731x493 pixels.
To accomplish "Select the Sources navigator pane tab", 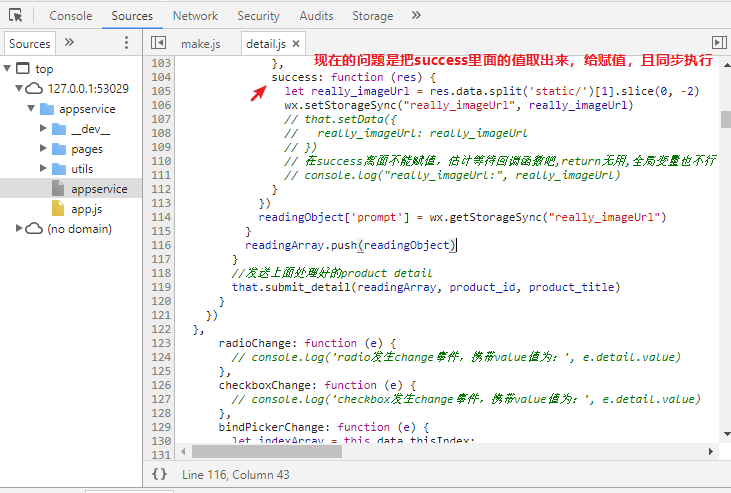I will pos(30,44).
